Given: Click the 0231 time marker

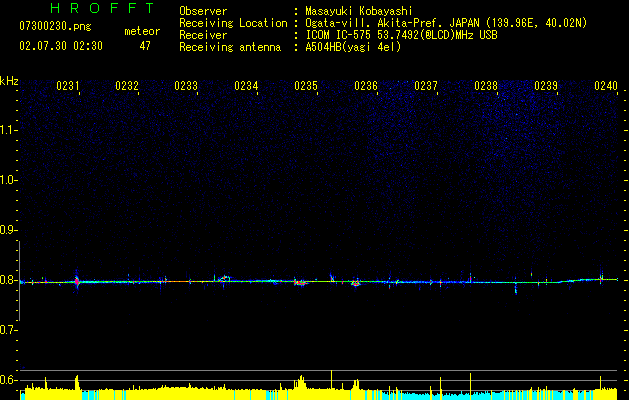Looking at the screenshot, I should pyautogui.click(x=67, y=86).
